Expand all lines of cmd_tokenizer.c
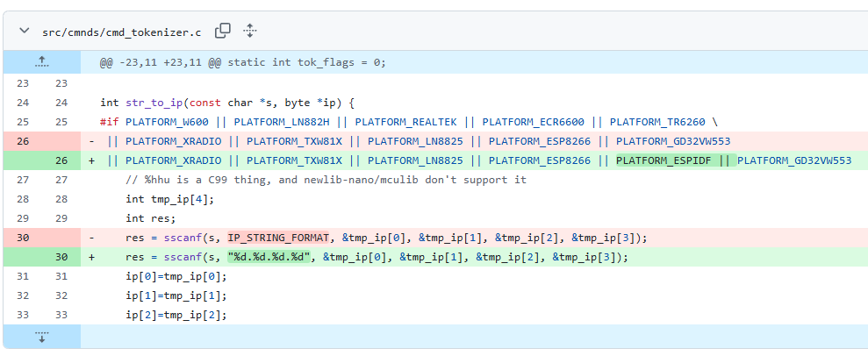868x363 pixels. point(250,31)
